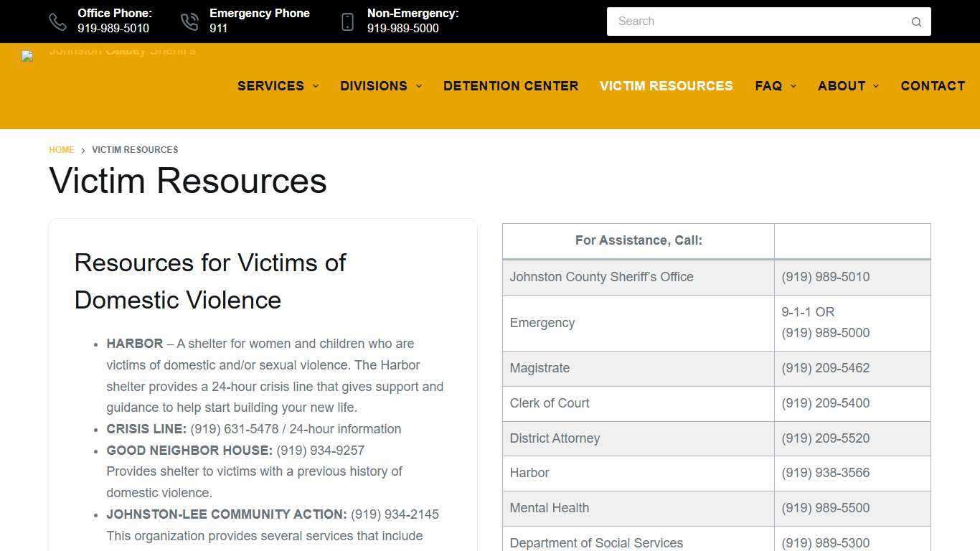980x551 pixels.
Task: Select the VICTIM RESOURCES navigation item
Action: pyautogui.click(x=666, y=86)
